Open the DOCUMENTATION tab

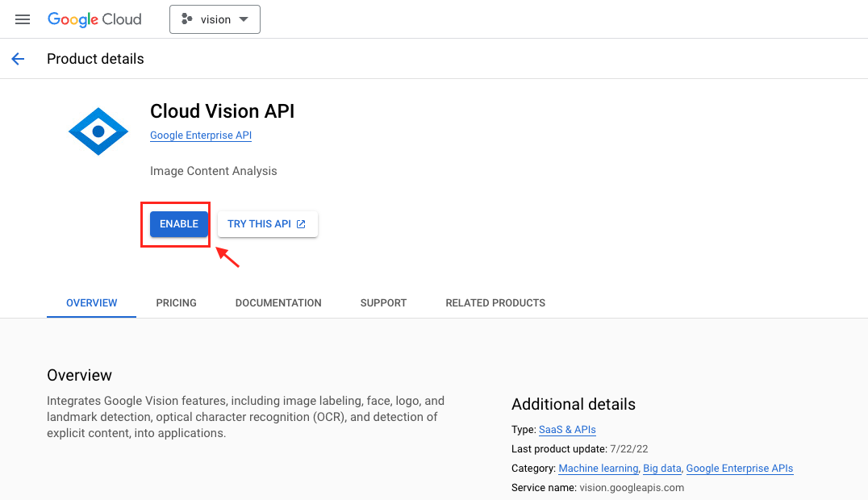click(278, 303)
